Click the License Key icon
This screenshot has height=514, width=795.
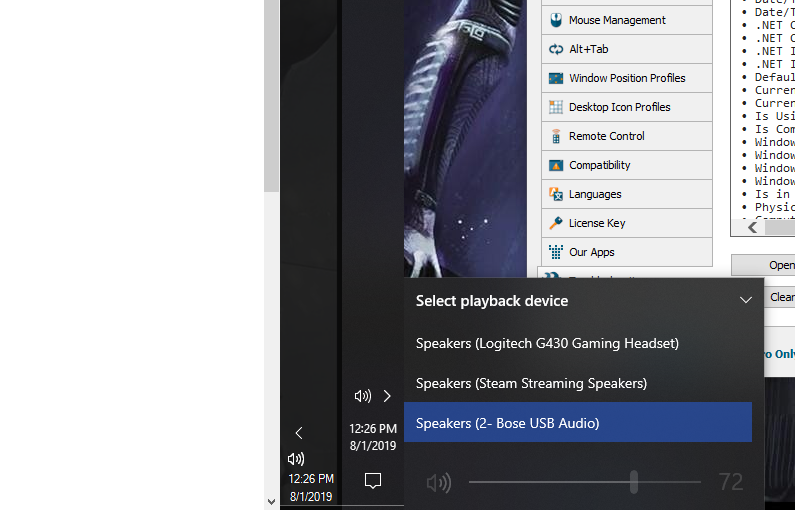[x=556, y=223]
